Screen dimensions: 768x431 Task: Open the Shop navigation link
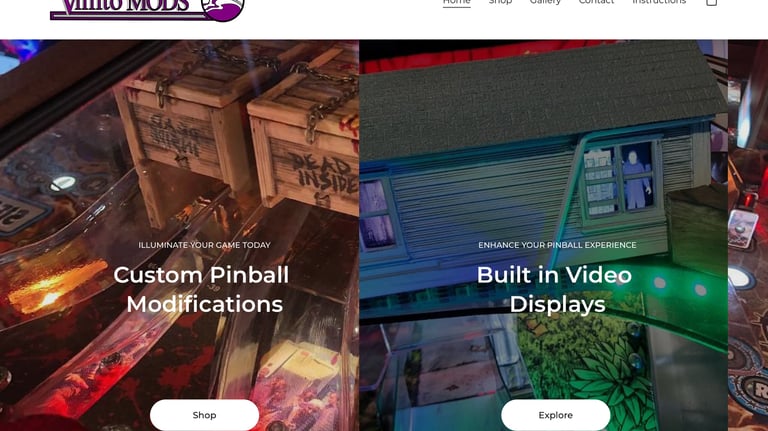(x=500, y=2)
